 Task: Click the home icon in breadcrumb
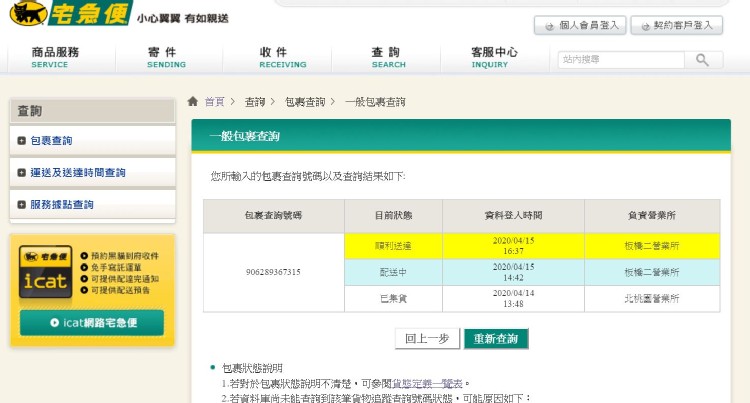coord(193,101)
